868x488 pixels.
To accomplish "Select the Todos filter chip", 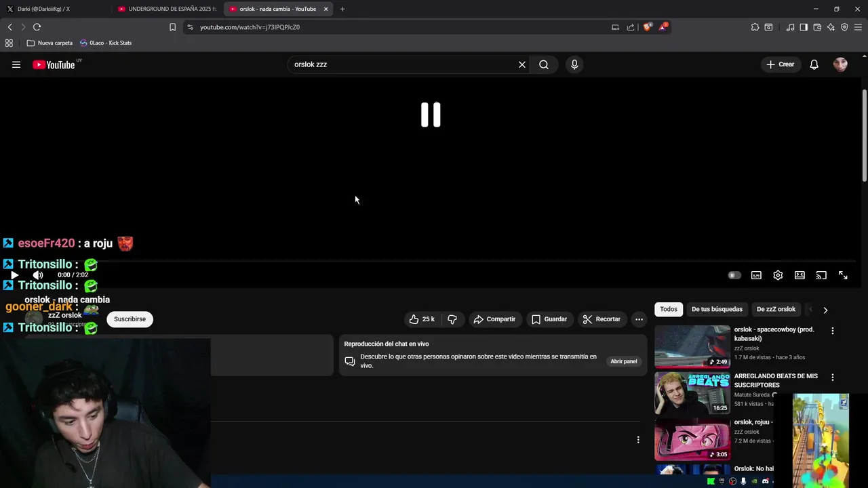I will point(669,309).
